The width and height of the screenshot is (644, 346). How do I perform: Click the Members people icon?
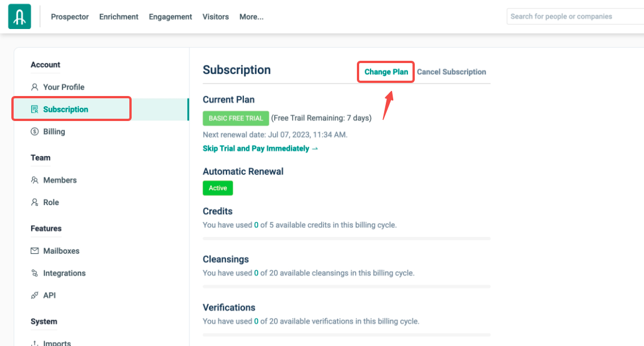point(35,180)
